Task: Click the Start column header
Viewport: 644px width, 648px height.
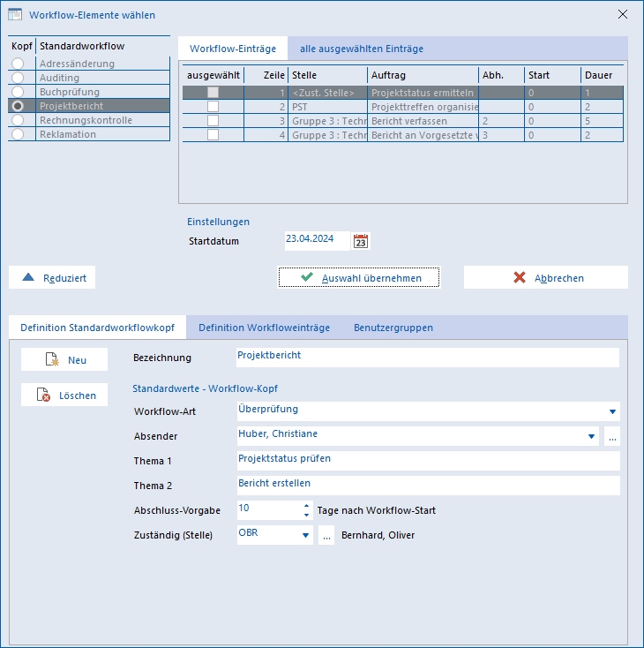Action: (553, 75)
